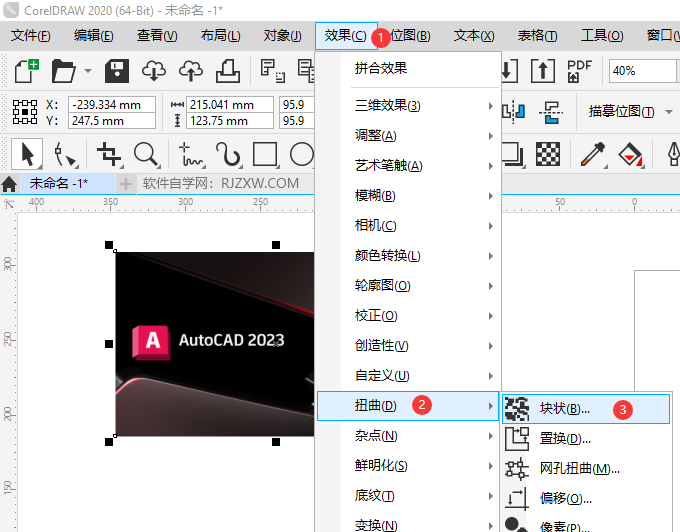This screenshot has height=532, width=680.
Task: Select the Artistic Media tool
Action: click(x=229, y=155)
